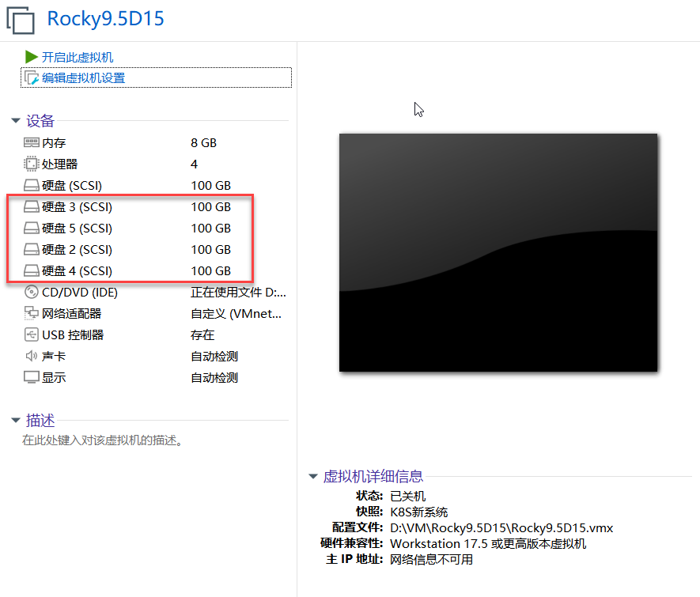Open the 开启此虚拟机 link
Image resolution: width=700 pixels, height=597 pixels.
(78, 57)
